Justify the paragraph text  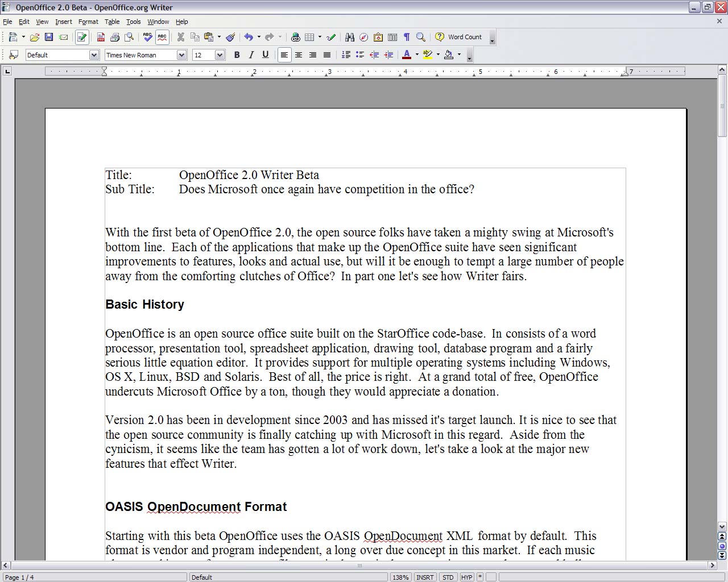[x=326, y=55]
